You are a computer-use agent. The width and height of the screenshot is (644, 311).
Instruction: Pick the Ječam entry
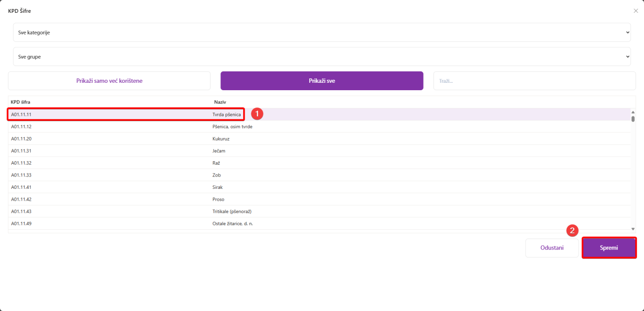[x=219, y=151]
